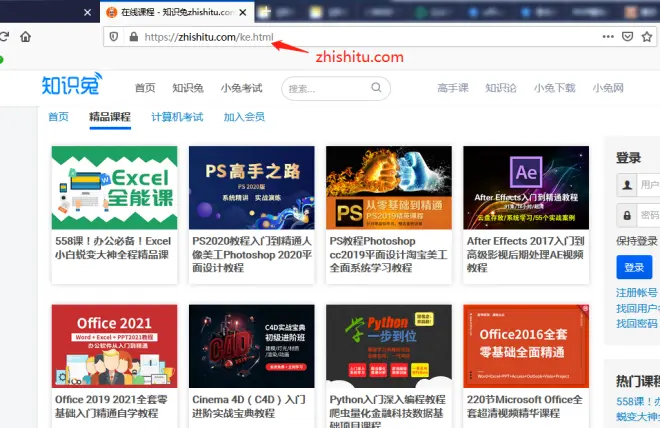The width and height of the screenshot is (660, 428).
Task: Open the C4D 实战宝典 course thumbnail
Action: 252,346
